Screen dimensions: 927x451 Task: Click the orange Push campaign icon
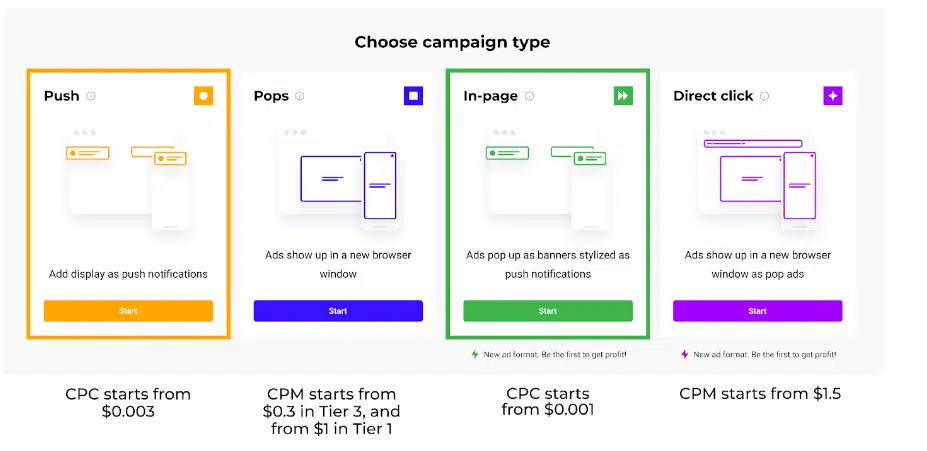(x=203, y=96)
